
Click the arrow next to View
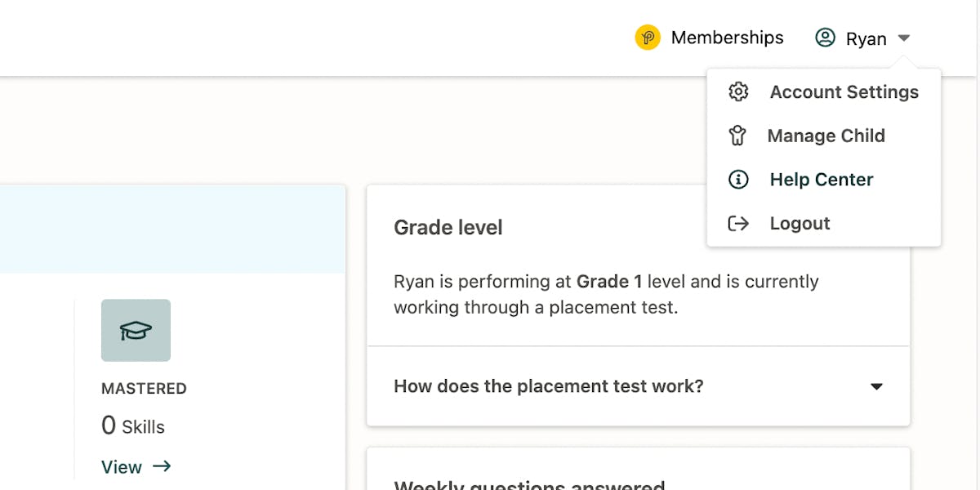coord(162,466)
